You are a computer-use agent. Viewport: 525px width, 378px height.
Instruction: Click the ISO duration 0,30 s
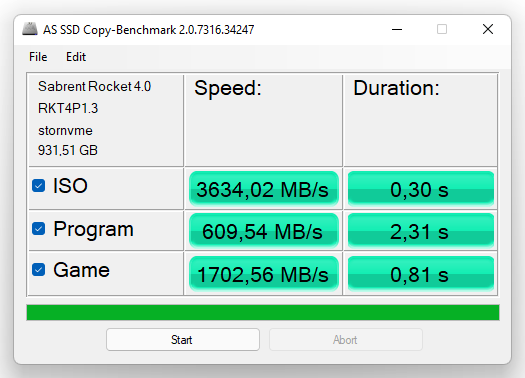(421, 188)
